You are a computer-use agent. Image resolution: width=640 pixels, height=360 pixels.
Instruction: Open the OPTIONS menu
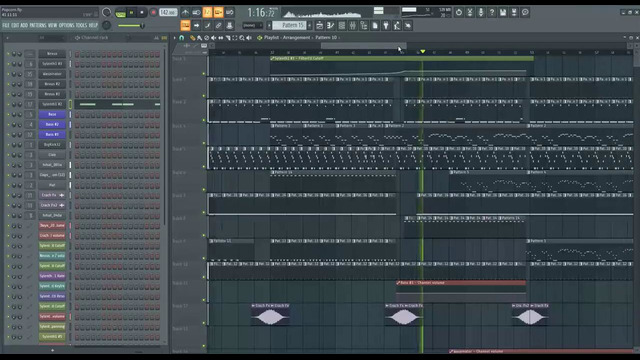(67, 26)
